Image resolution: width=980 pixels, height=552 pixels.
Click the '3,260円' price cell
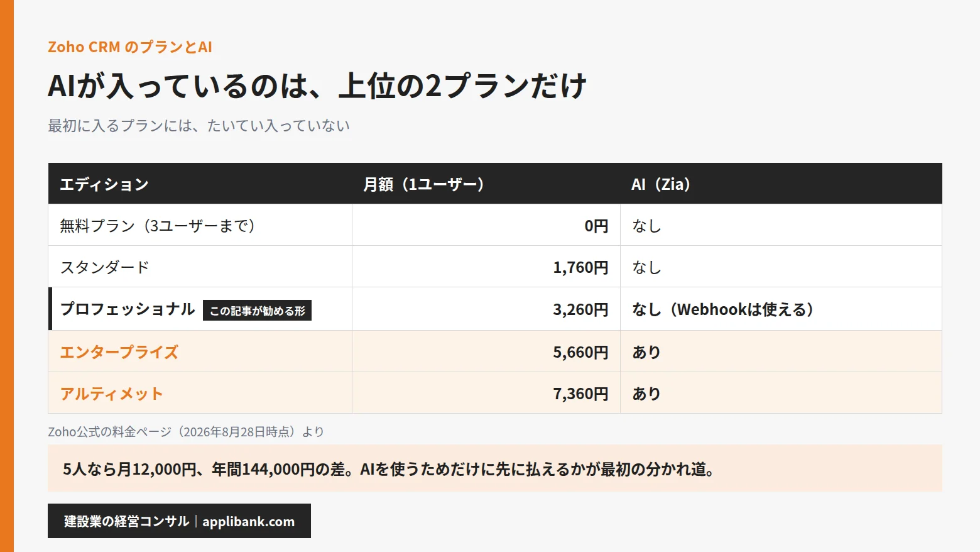(x=486, y=309)
